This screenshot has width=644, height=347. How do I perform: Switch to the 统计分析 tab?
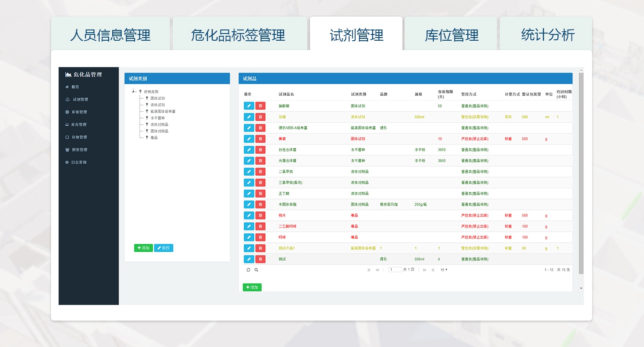click(546, 34)
